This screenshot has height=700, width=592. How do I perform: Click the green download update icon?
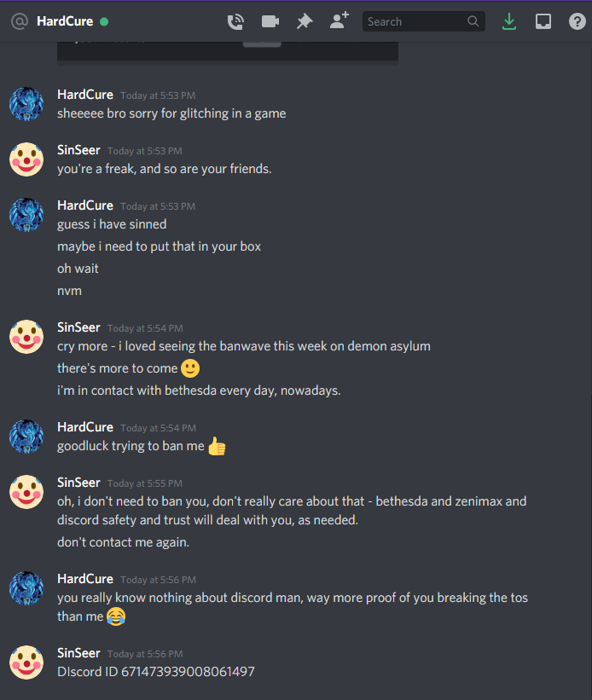(509, 21)
